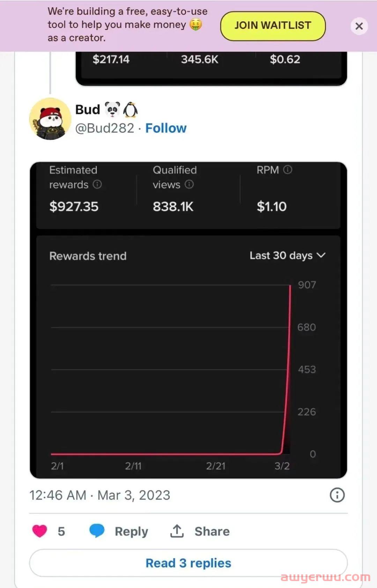The image size is (377, 588).
Task: Open Bud's panda profile avatar
Action: pyautogui.click(x=50, y=119)
